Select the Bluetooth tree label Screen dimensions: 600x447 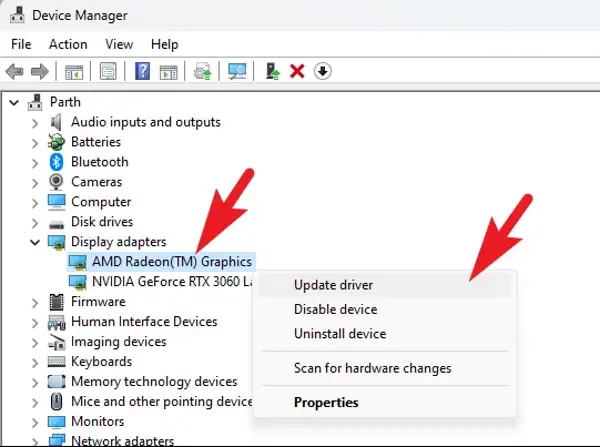99,162
